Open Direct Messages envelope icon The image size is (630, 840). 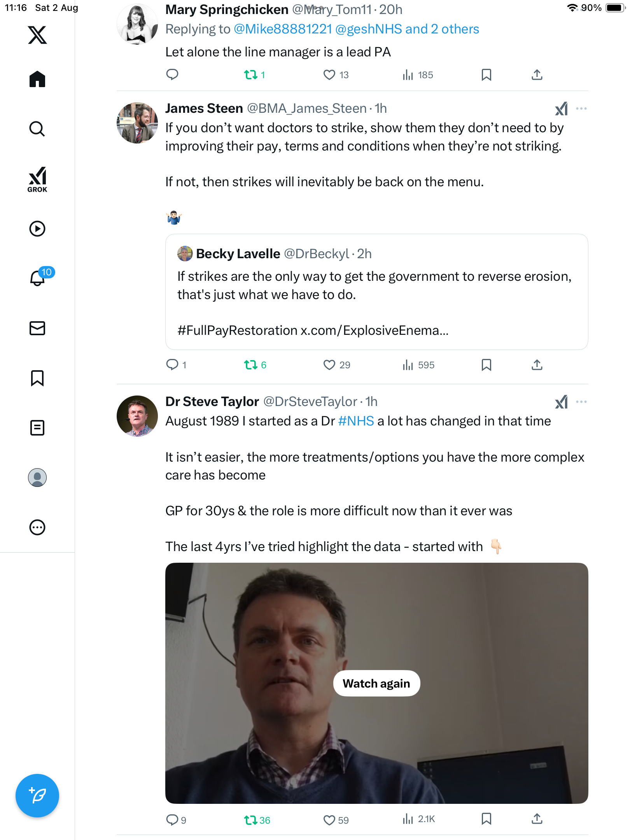(x=37, y=328)
